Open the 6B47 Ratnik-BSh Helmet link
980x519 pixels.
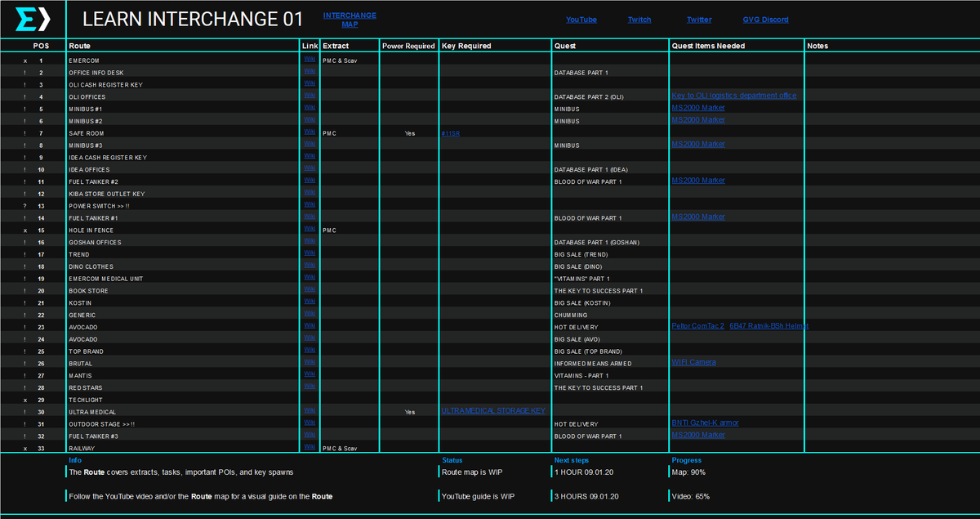pos(768,326)
